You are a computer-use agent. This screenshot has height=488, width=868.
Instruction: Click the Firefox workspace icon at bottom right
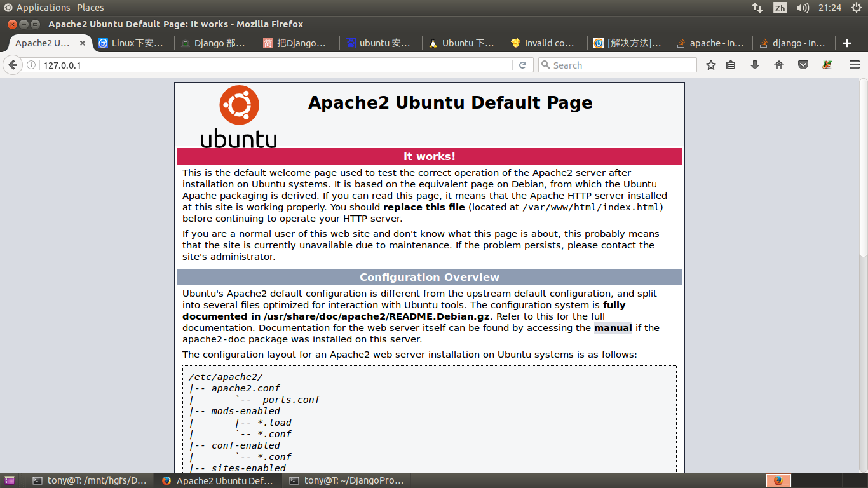[778, 480]
